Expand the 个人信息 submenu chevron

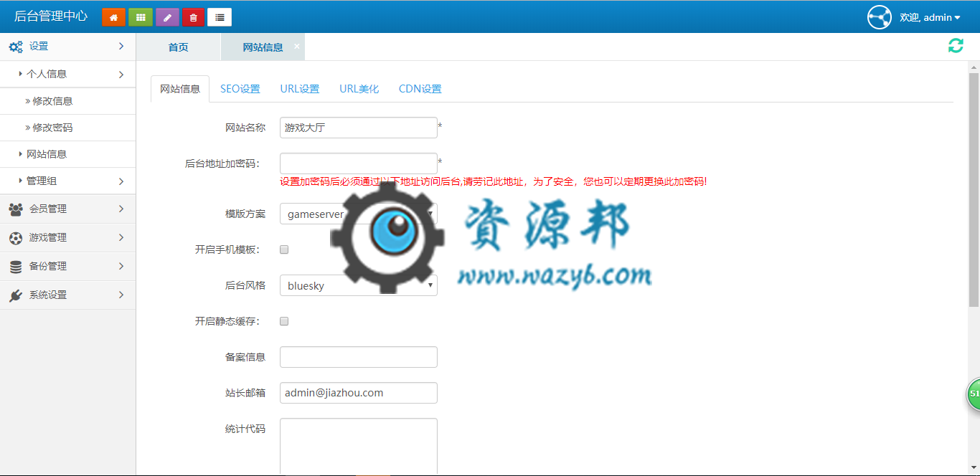pos(121,74)
